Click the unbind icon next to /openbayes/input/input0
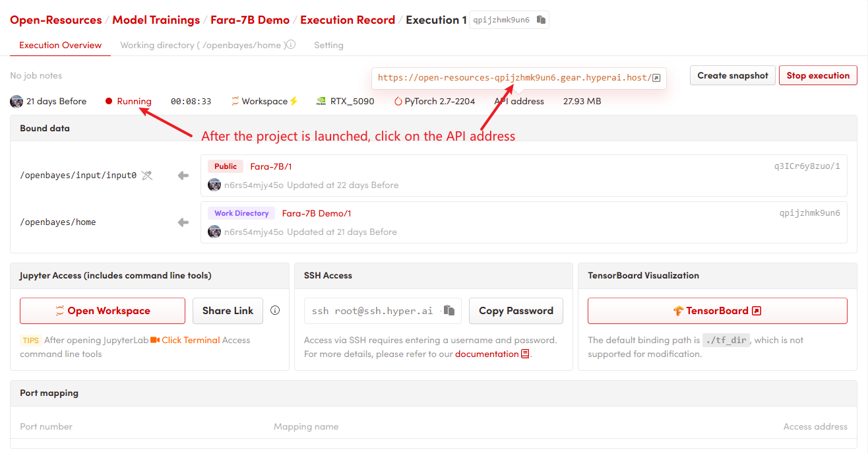This screenshot has width=868, height=454. pyautogui.click(x=147, y=176)
